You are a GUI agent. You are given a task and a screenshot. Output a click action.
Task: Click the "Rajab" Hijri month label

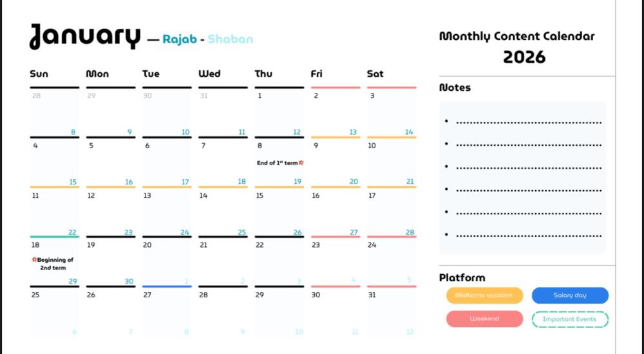[x=179, y=39]
